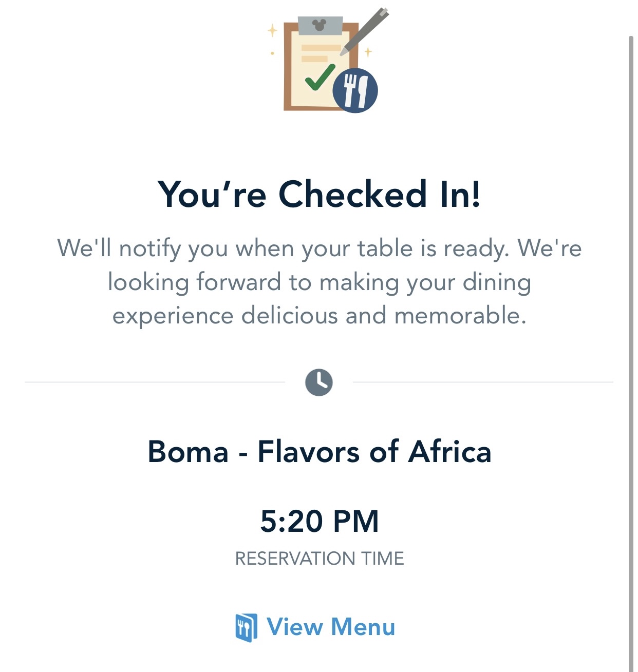Screen dimensions: 638x672
Task: Click the 5:20 PM reservation time
Action: (x=319, y=521)
